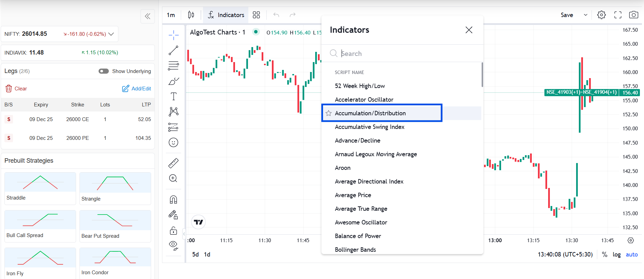The height and width of the screenshot is (279, 644).
Task: Expand the NIFTY index dropdown
Action: (x=111, y=34)
